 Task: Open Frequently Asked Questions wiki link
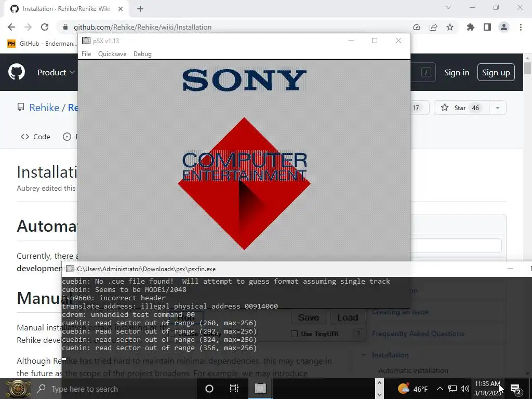pyautogui.click(x=418, y=334)
